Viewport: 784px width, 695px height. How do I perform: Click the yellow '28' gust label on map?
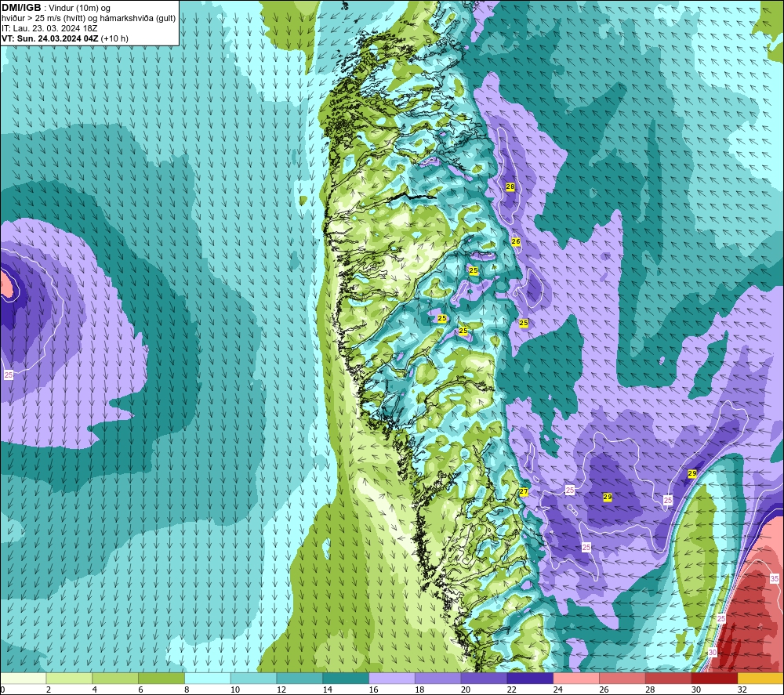coord(510,186)
